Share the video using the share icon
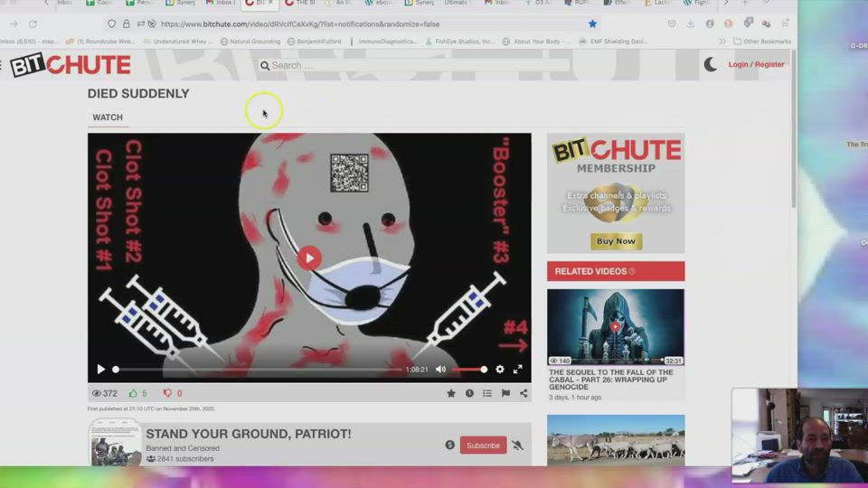Screen dimensions: 868x488 click(524, 393)
